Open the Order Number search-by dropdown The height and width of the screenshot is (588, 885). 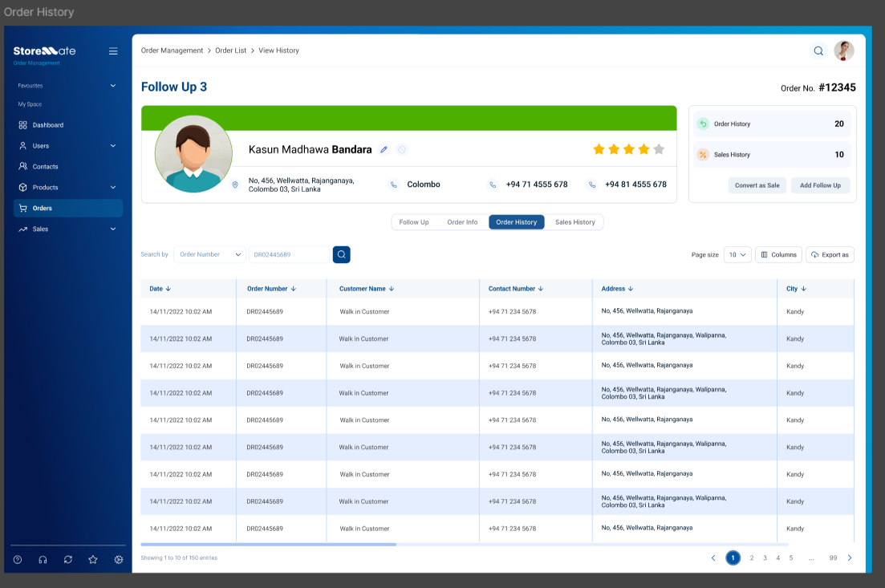210,254
